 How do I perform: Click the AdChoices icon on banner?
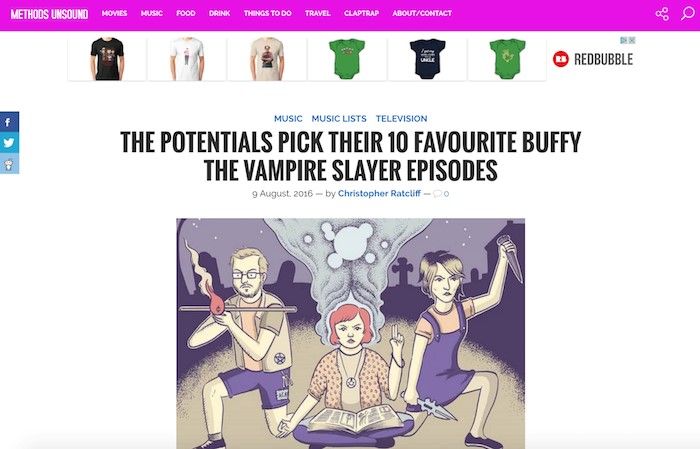(628, 40)
